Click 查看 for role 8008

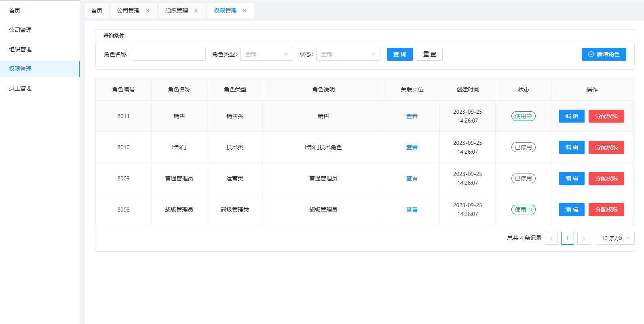click(412, 210)
